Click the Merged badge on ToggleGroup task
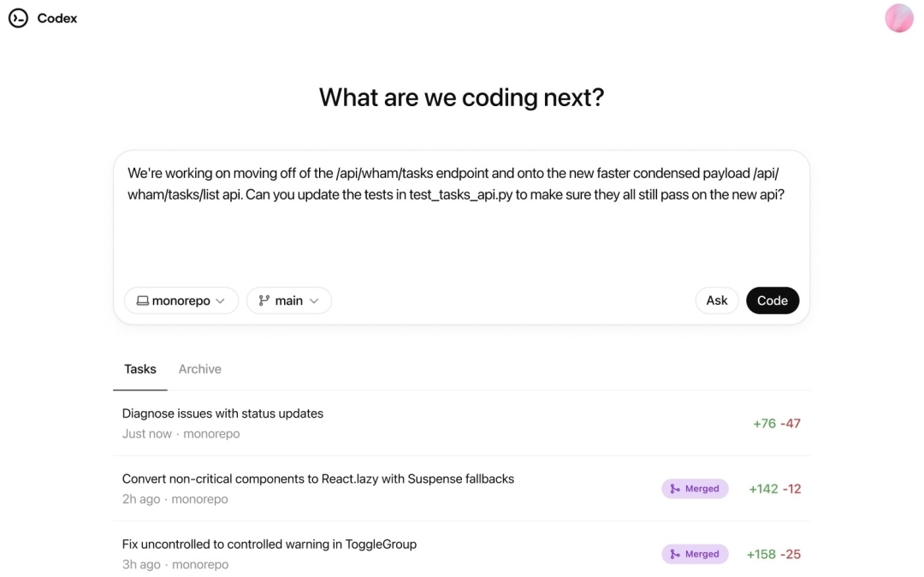The width and height of the screenshot is (924, 577). (695, 554)
